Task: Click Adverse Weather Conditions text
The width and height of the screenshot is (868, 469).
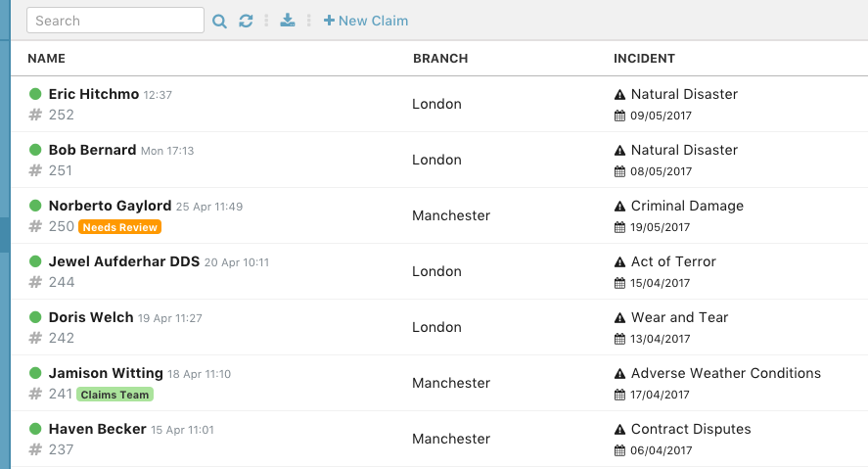Action: [x=726, y=373]
